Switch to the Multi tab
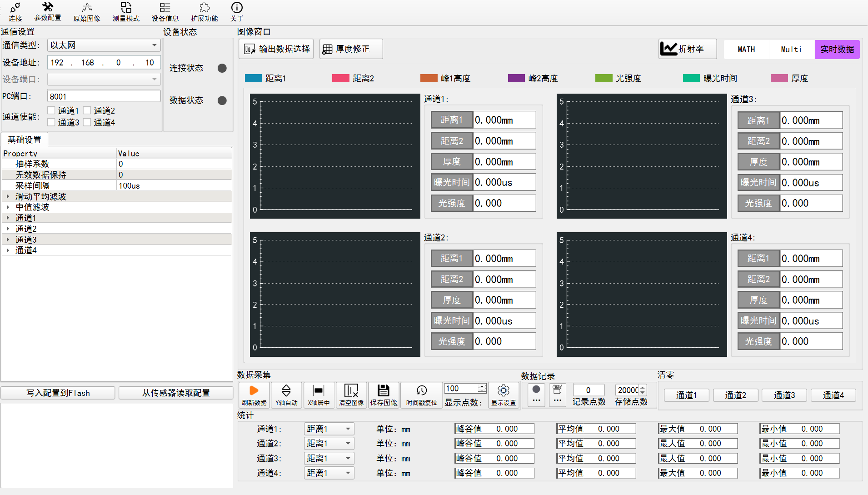The width and height of the screenshot is (868, 495). 792,50
